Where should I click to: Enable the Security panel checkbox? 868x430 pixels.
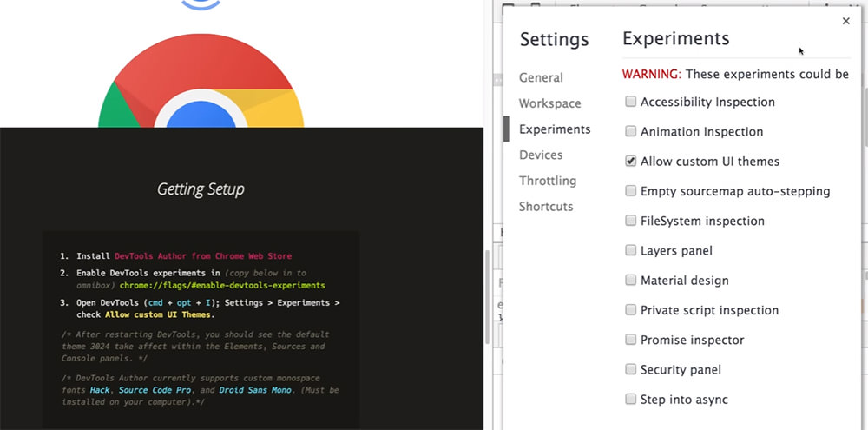tap(630, 369)
